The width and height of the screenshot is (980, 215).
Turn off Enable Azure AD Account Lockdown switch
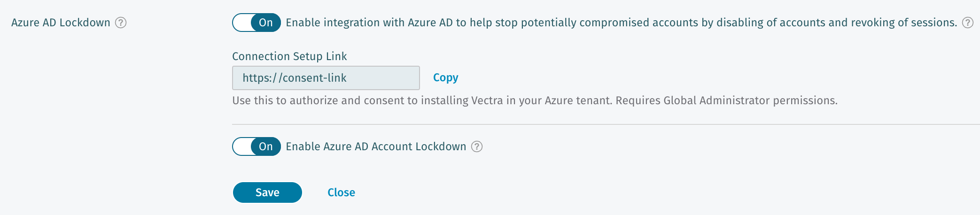click(x=257, y=146)
